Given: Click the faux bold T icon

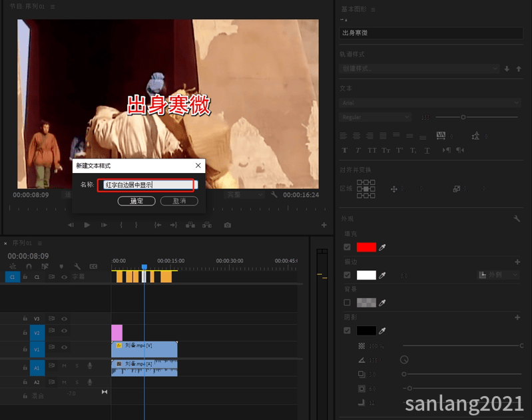Looking at the screenshot, I should pyautogui.click(x=344, y=150).
